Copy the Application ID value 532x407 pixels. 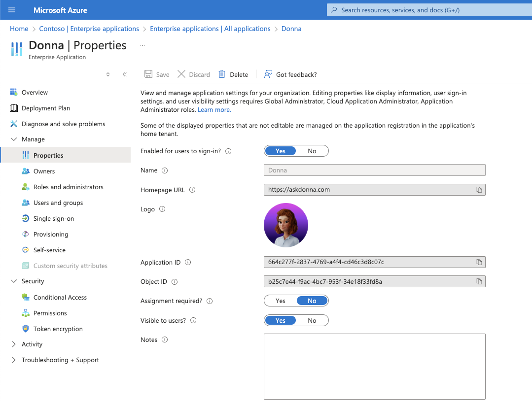tap(479, 262)
